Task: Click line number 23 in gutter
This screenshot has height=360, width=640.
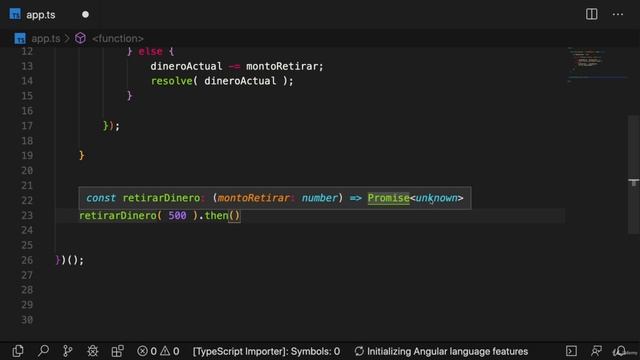Action: point(27,215)
